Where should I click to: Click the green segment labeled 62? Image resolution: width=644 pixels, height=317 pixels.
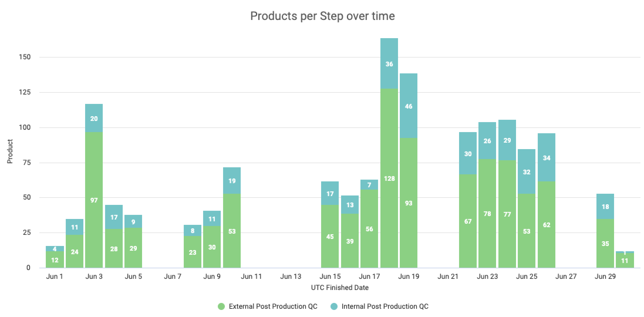(547, 225)
